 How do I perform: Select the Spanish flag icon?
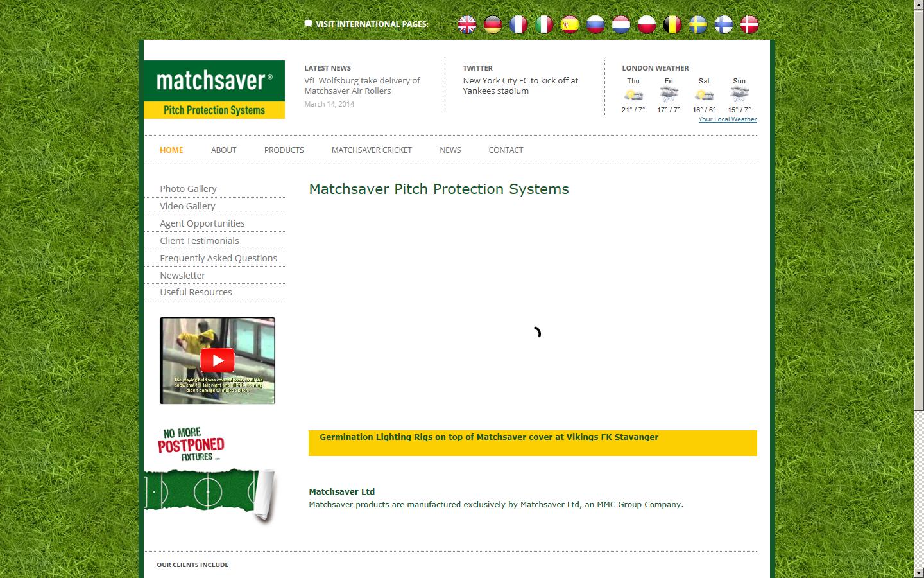(x=569, y=24)
